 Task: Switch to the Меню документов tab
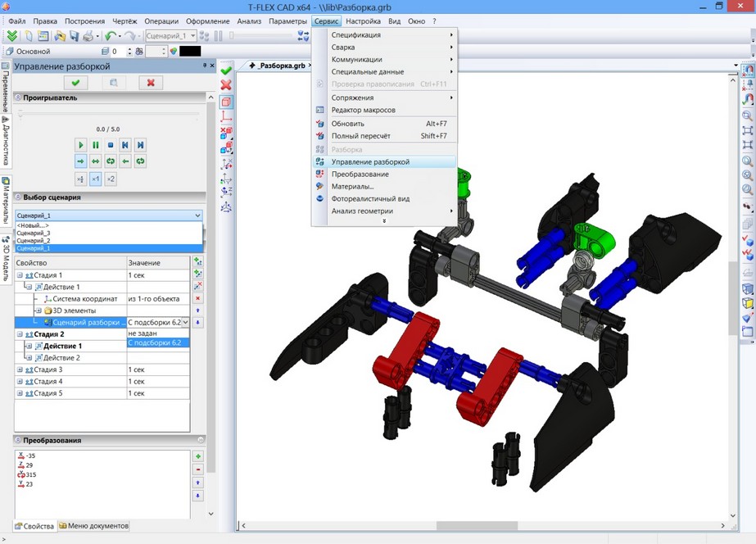(x=94, y=526)
